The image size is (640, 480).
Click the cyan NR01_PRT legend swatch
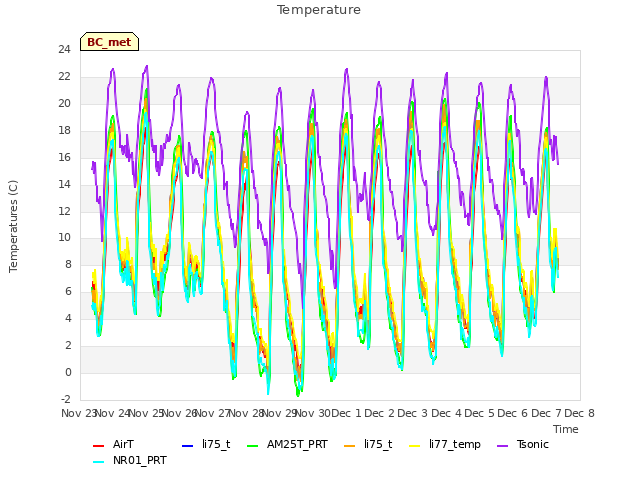point(98,461)
